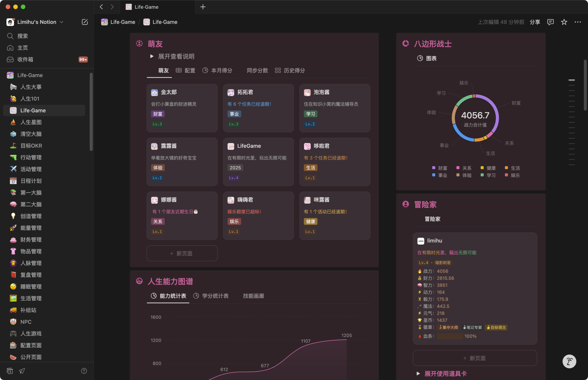
Task: Click the 分享 button
Action: click(535, 22)
